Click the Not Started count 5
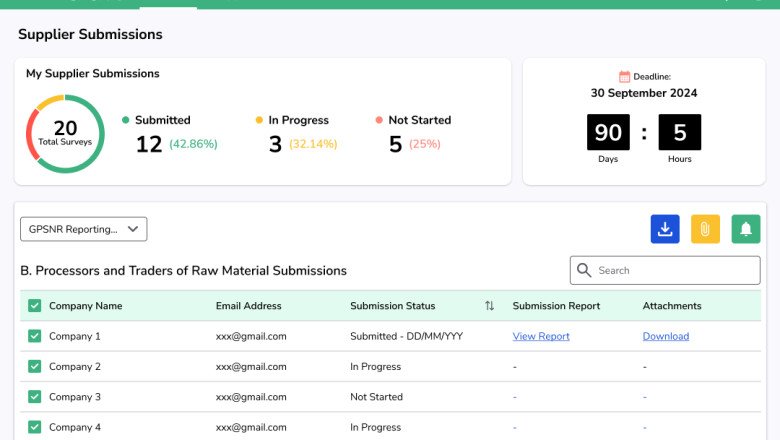Viewport: 780px width, 440px height. point(395,144)
